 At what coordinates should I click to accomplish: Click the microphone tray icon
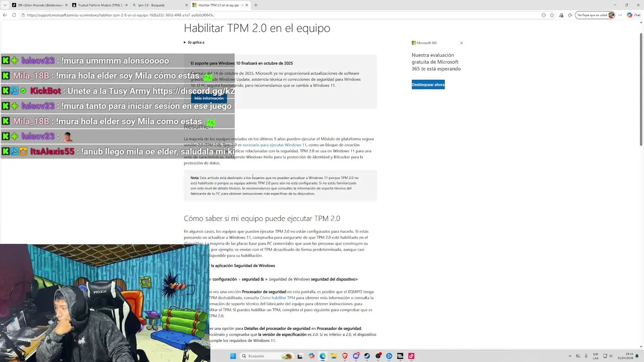point(586,356)
